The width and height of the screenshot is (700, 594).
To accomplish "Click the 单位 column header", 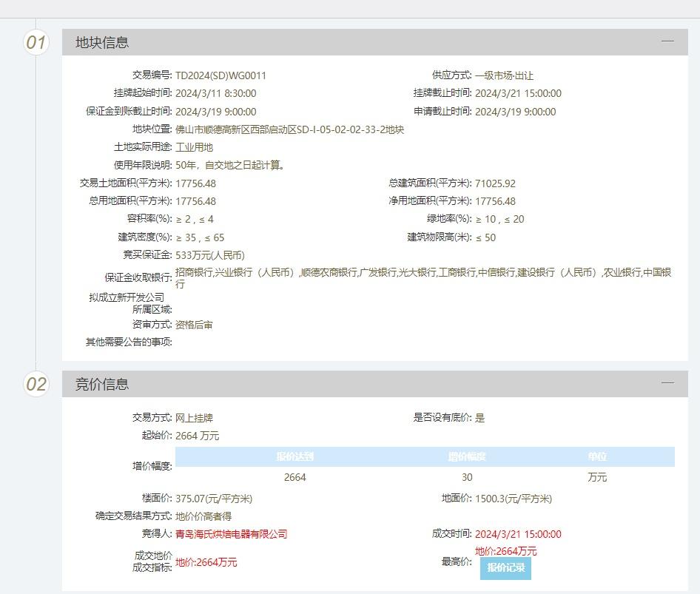I will pyautogui.click(x=596, y=456).
